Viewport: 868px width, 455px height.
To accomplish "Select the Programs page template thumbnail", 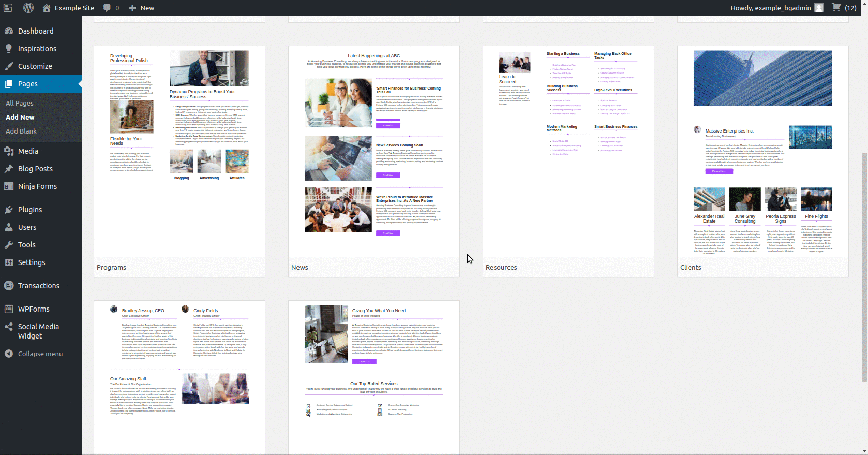I will point(179,151).
